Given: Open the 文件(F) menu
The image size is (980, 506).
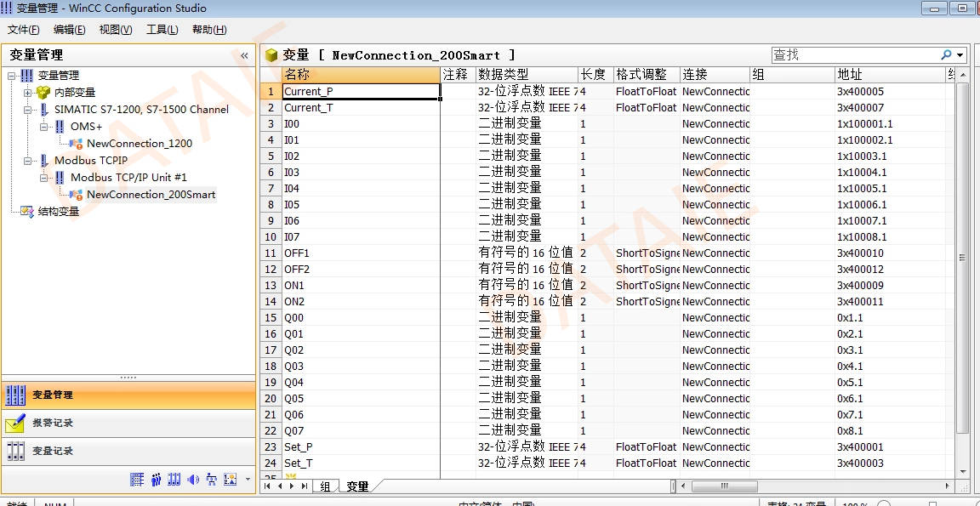Looking at the screenshot, I should click(24, 30).
